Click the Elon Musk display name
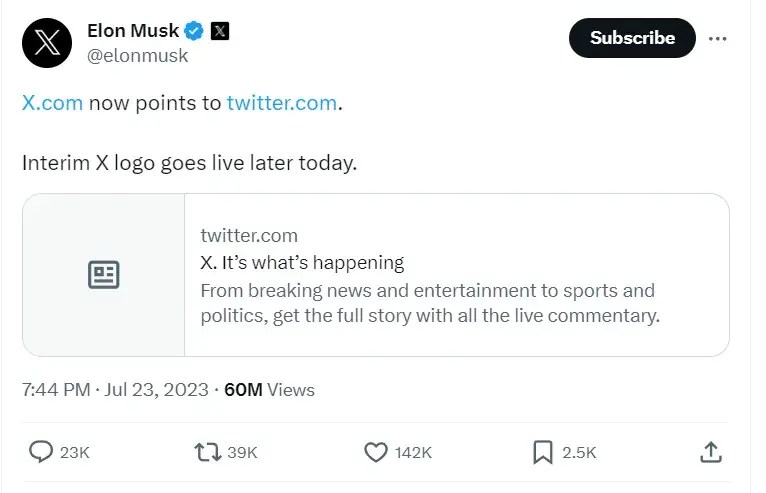 (133, 31)
